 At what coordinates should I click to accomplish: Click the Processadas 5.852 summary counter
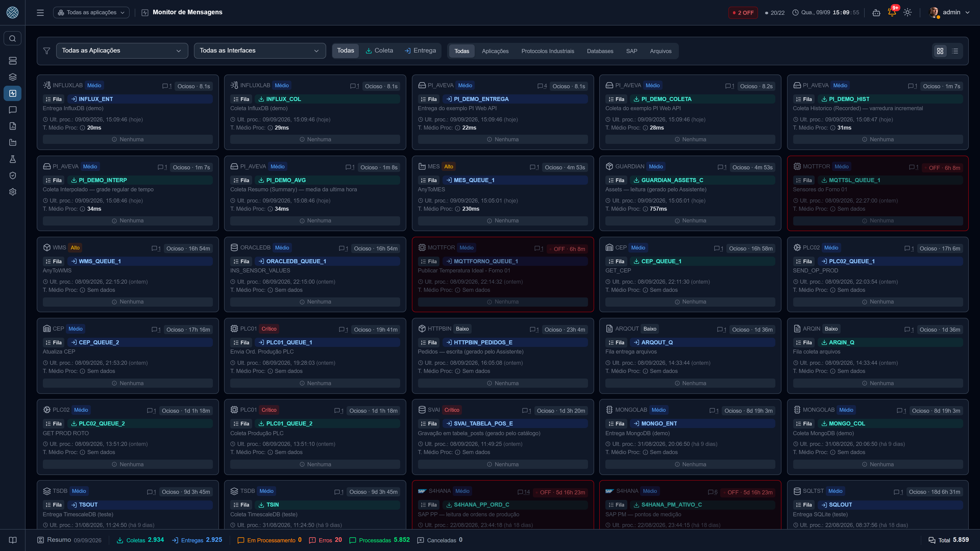pos(380,540)
